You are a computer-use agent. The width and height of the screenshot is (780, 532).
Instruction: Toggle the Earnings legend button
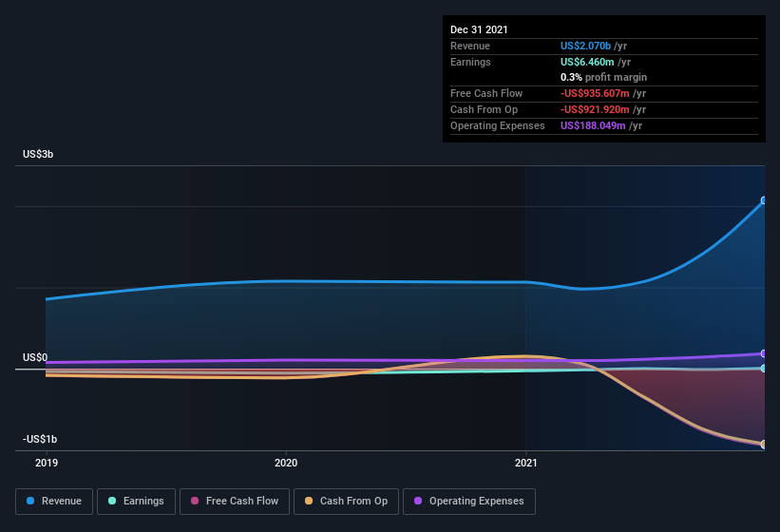point(136,502)
